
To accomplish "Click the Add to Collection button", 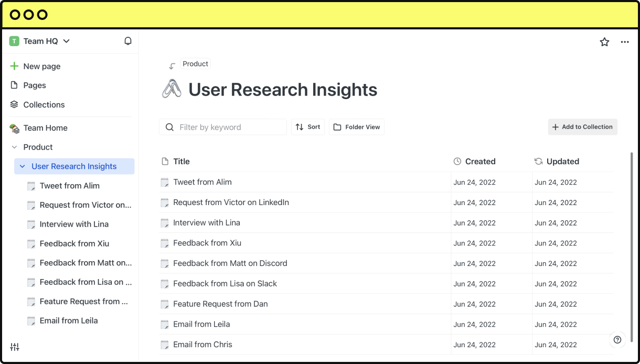I will (582, 127).
